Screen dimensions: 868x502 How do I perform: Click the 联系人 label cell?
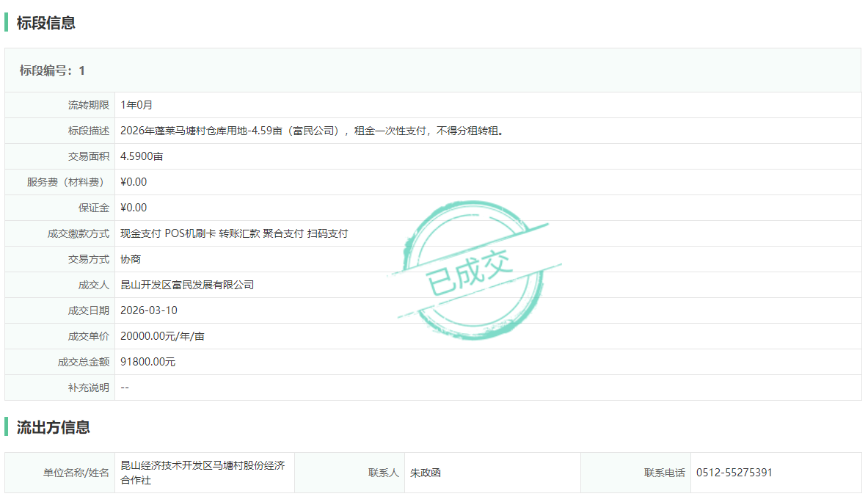point(384,473)
